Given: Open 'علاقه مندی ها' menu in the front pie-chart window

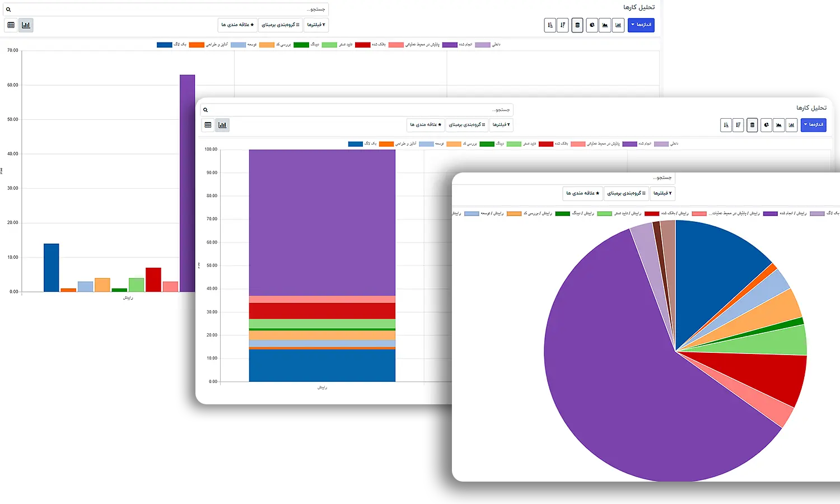Looking at the screenshot, I should (582, 193).
